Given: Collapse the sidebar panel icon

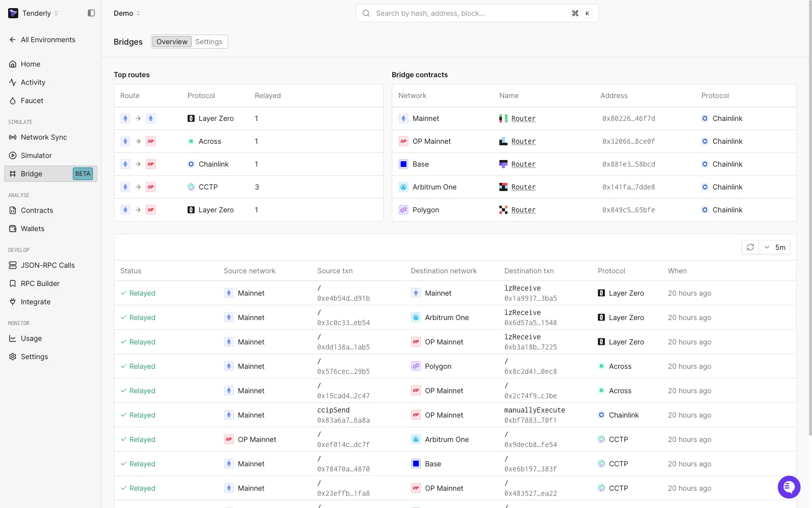Looking at the screenshot, I should (91, 13).
